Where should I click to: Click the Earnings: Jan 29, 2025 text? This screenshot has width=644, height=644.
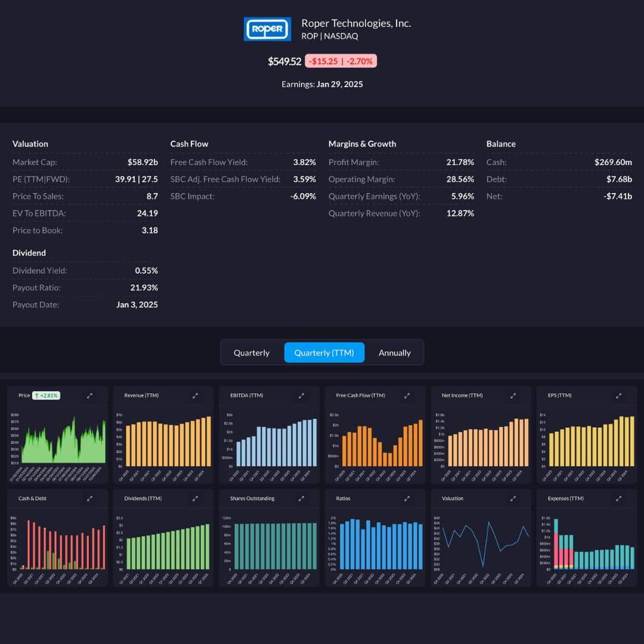pyautogui.click(x=322, y=84)
